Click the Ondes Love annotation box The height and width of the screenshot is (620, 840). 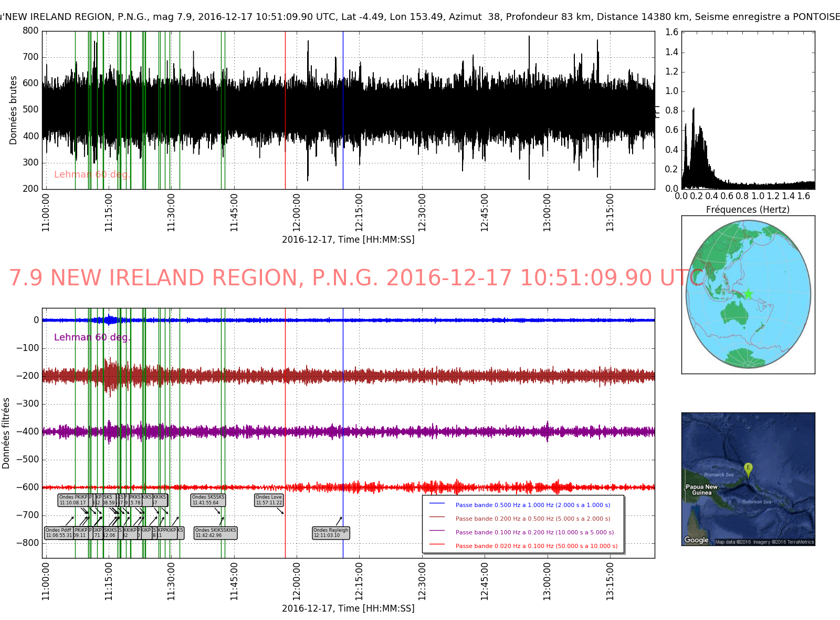pos(269,500)
